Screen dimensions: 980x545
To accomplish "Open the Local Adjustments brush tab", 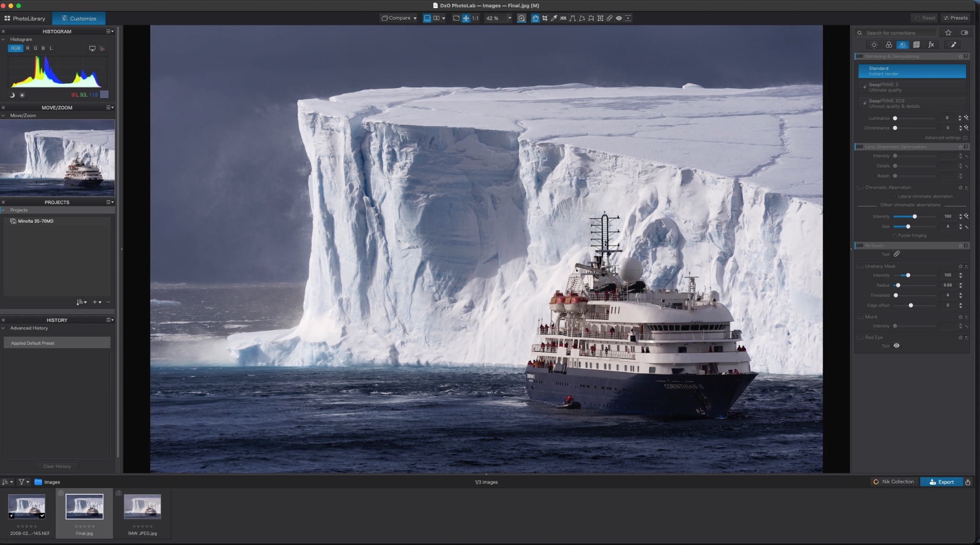I will pyautogui.click(x=953, y=45).
